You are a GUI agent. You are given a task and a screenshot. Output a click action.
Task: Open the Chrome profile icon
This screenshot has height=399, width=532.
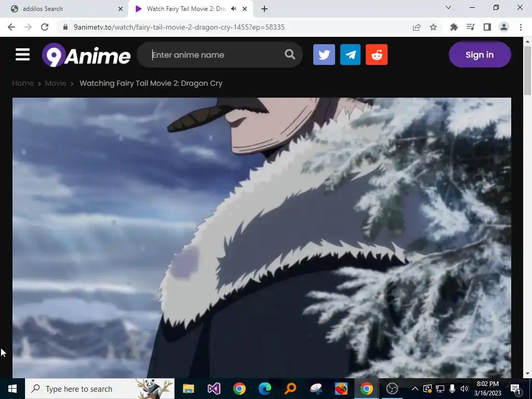point(504,27)
